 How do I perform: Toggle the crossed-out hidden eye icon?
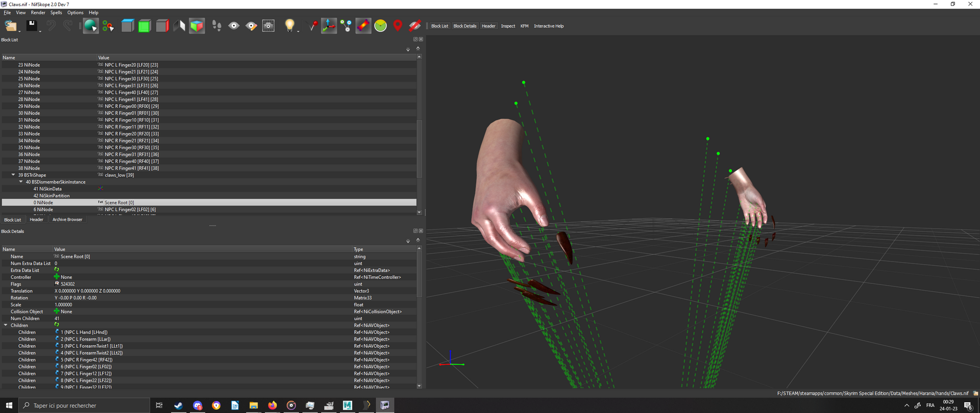[x=415, y=25]
